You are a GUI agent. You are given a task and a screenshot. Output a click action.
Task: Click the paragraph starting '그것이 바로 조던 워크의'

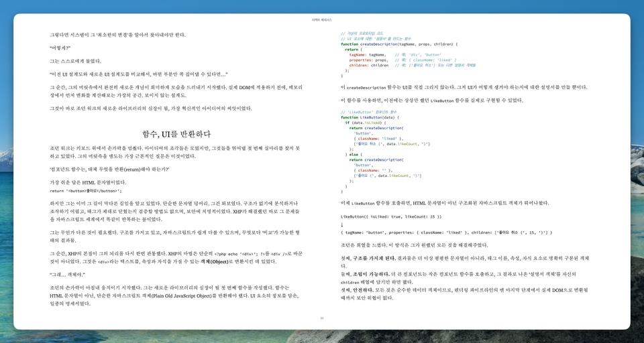click(x=151, y=109)
